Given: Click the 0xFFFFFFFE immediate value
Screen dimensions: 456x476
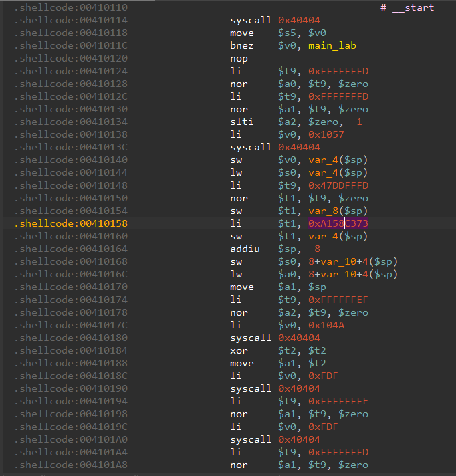Looking at the screenshot, I should (x=338, y=401).
